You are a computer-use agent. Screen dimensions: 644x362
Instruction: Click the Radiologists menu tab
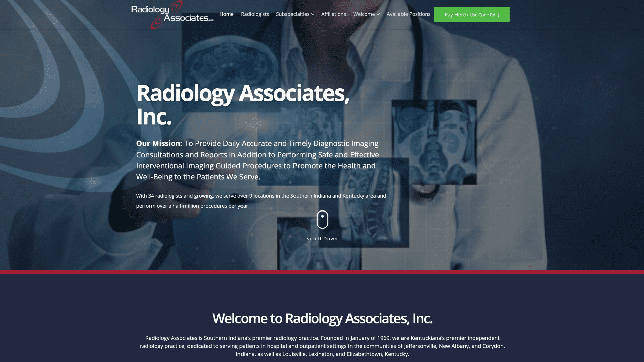pos(255,14)
